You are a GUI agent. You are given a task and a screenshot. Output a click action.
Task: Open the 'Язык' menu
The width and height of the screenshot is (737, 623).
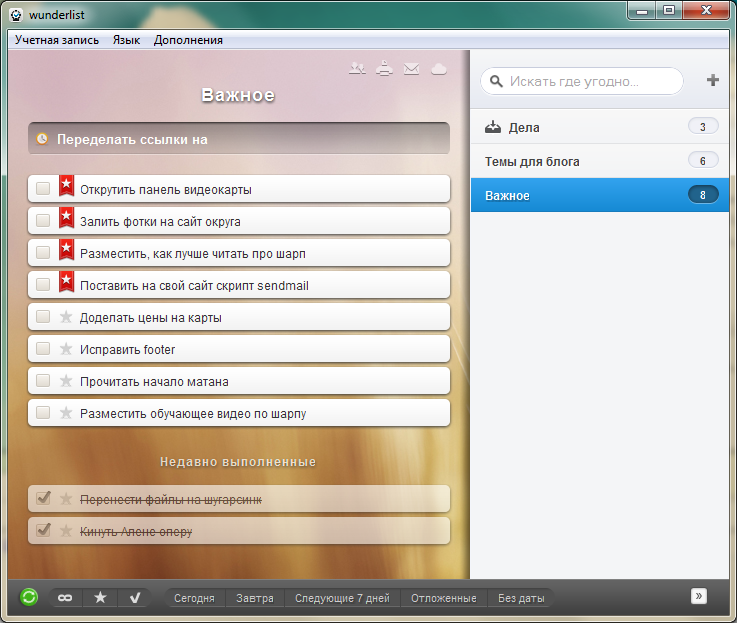click(126, 40)
